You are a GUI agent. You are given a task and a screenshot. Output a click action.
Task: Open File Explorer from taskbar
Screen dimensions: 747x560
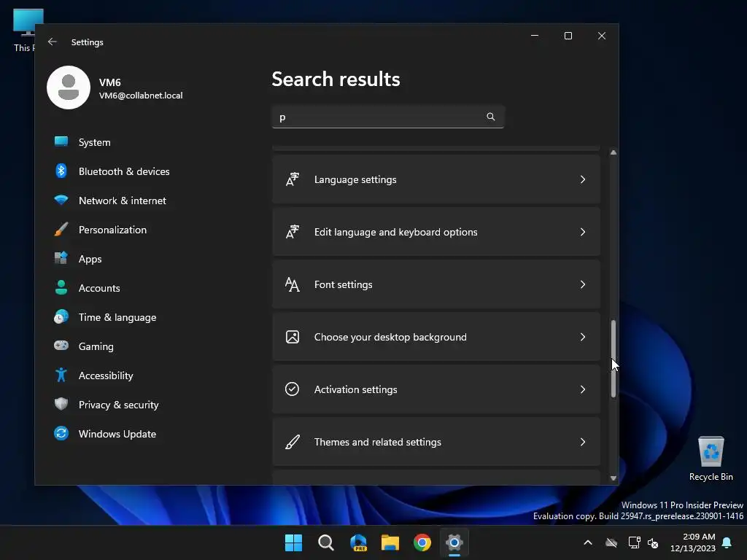pos(390,542)
